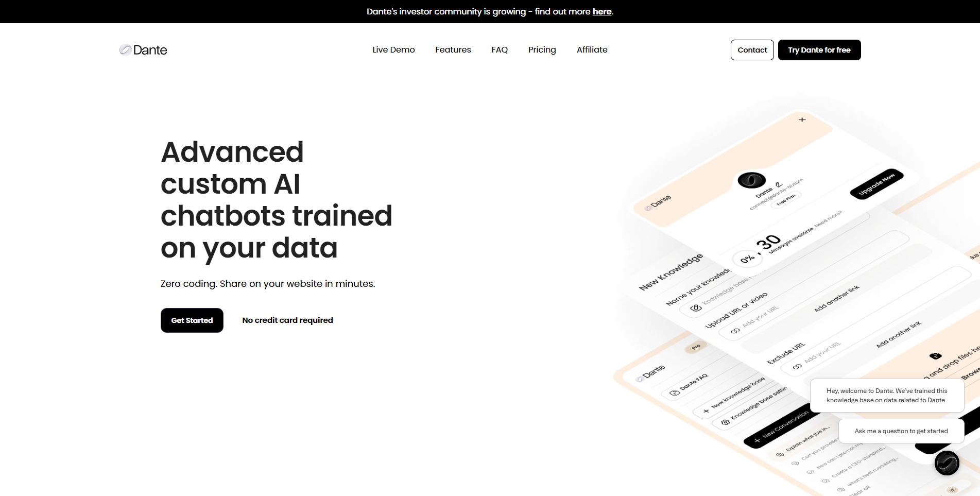
Task: Click the 'No credit card required' text
Action: [x=287, y=320]
